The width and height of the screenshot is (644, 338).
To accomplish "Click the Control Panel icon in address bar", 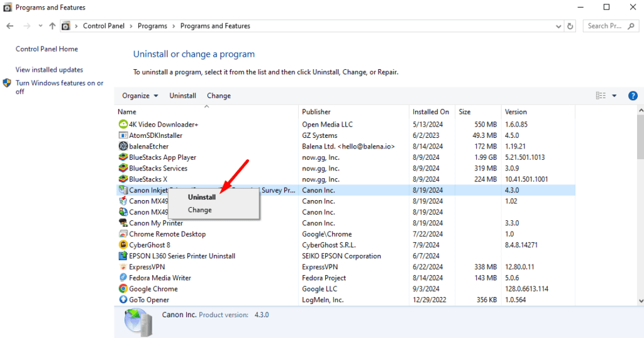I will pos(65,26).
